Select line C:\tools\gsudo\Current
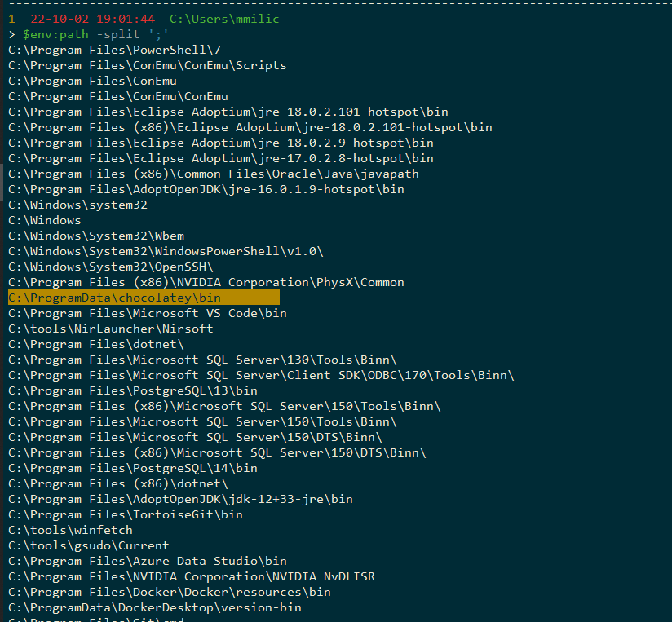 (x=89, y=545)
